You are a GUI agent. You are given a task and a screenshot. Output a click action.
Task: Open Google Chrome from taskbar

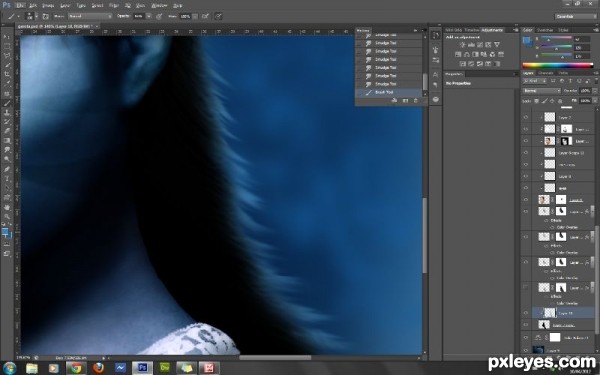76,368
